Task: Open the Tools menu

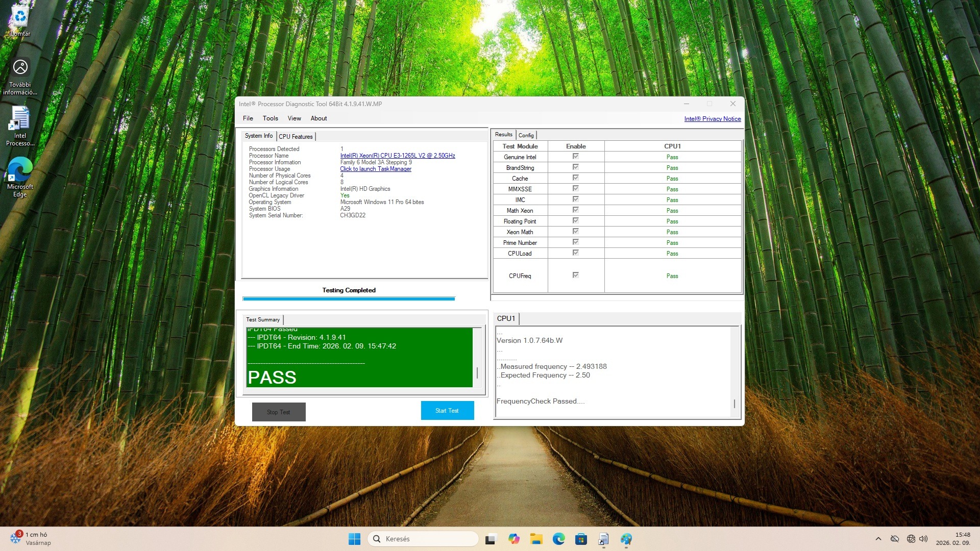Action: (270, 118)
